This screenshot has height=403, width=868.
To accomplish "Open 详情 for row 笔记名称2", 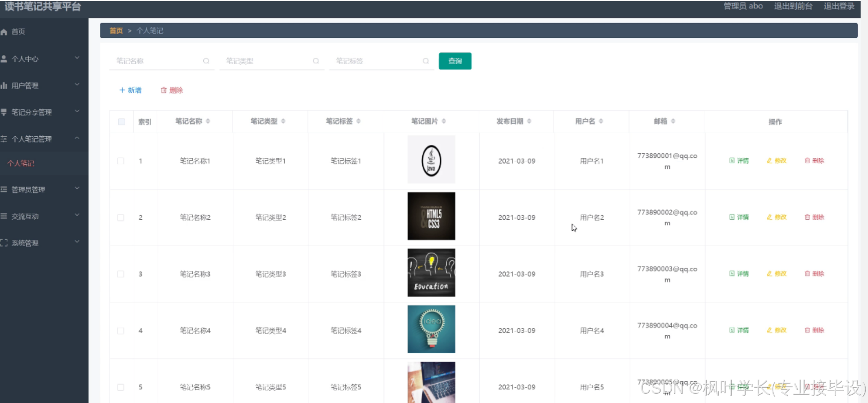I will pyautogui.click(x=739, y=217).
